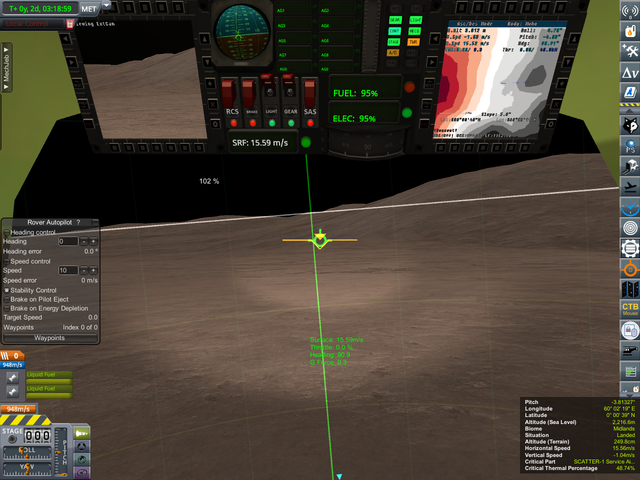Open the Waypoints button
This screenshot has height=480, width=640.
pos(50,338)
